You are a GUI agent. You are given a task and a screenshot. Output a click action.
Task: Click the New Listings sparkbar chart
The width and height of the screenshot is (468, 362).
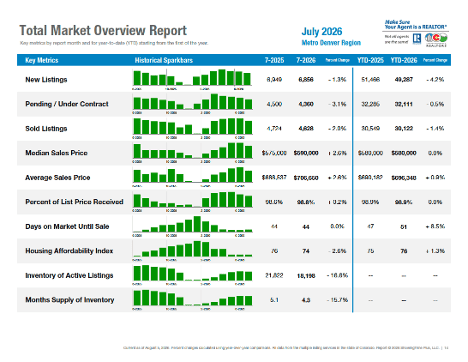192,79
